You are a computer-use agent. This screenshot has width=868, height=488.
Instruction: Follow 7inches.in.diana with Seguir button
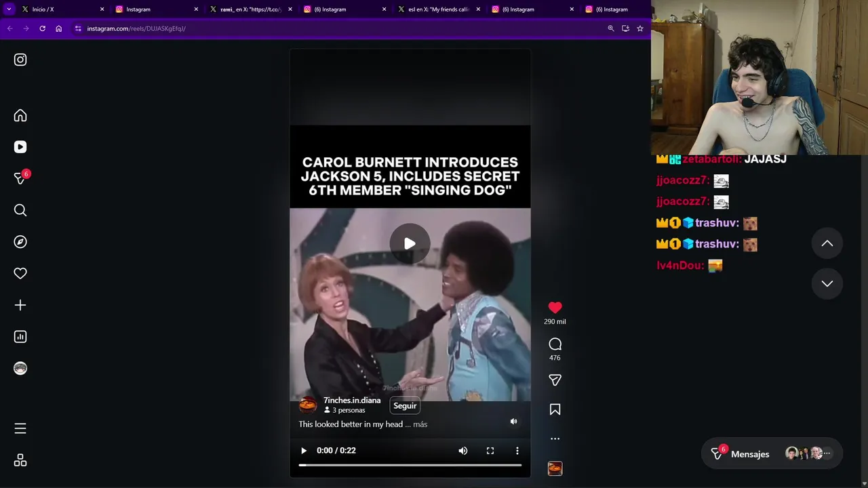tap(405, 406)
